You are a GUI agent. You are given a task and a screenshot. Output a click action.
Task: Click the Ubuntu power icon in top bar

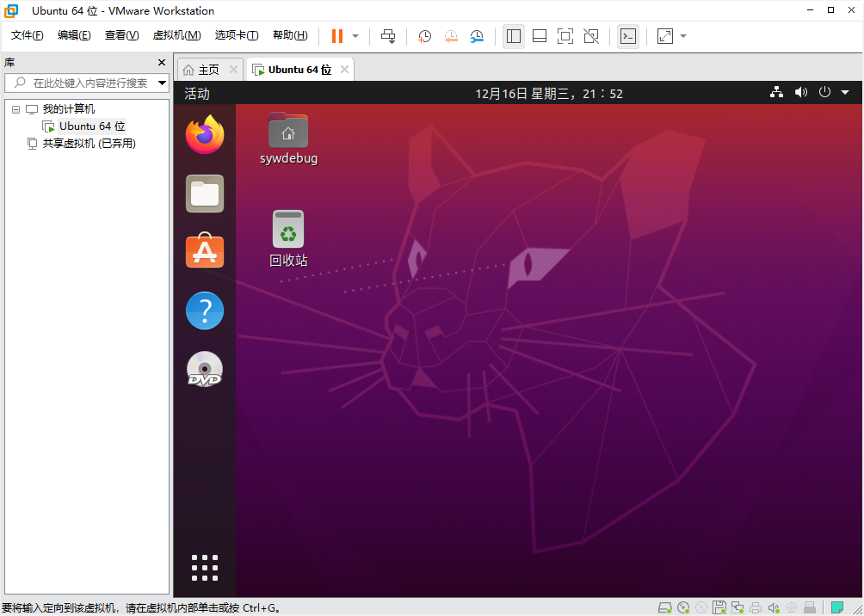(824, 92)
